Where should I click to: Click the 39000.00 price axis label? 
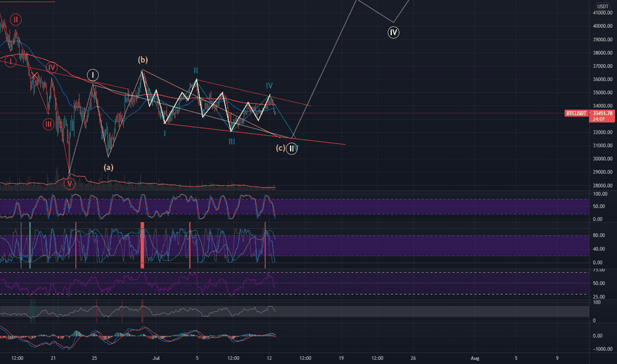602,40
